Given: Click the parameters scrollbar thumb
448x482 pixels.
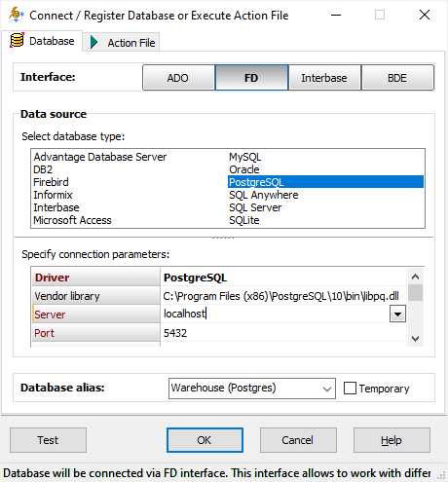Looking at the screenshot, I should coord(415,293).
